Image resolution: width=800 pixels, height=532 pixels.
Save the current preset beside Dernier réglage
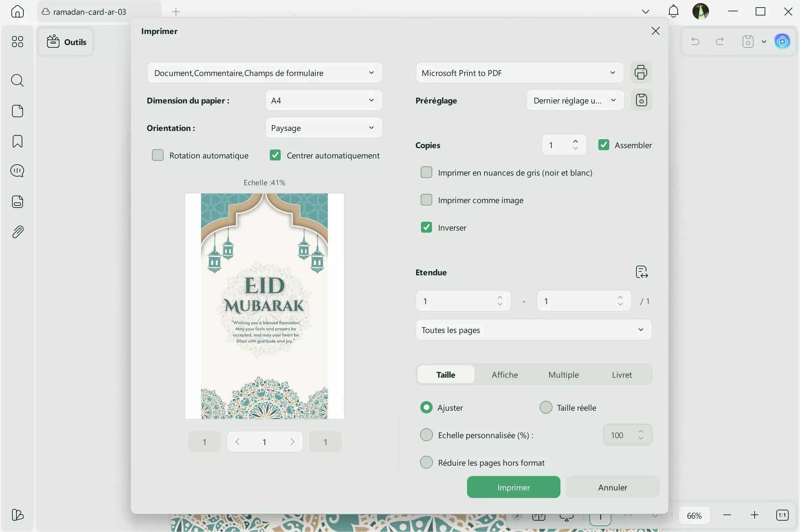(642, 100)
